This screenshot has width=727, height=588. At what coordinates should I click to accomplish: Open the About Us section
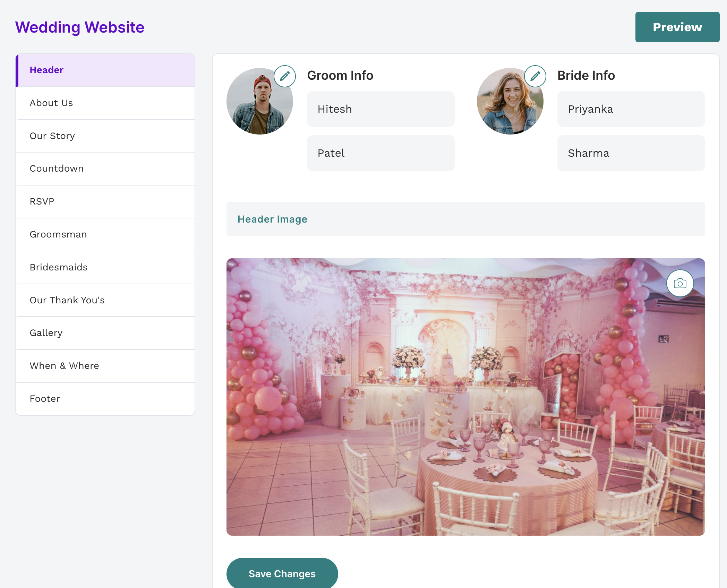pyautogui.click(x=105, y=103)
